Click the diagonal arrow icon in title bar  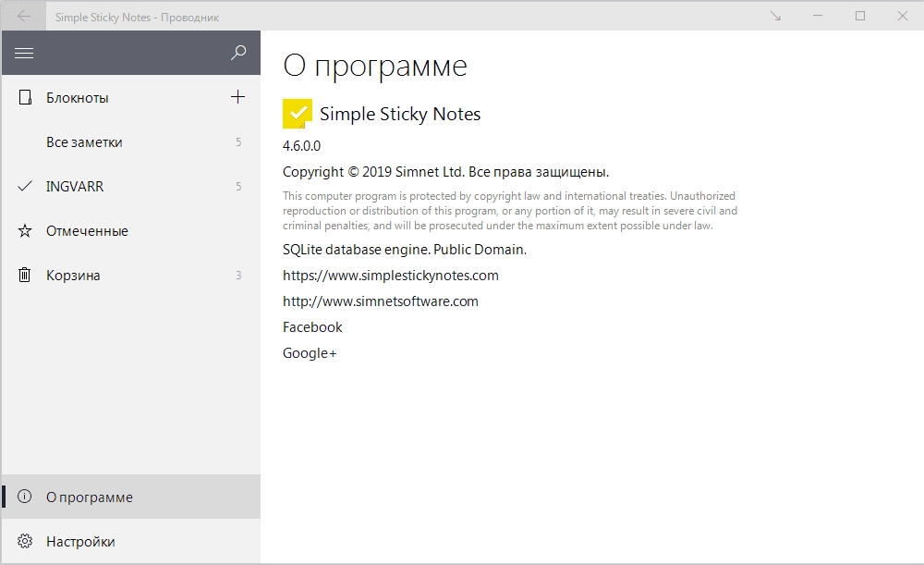pos(775,17)
